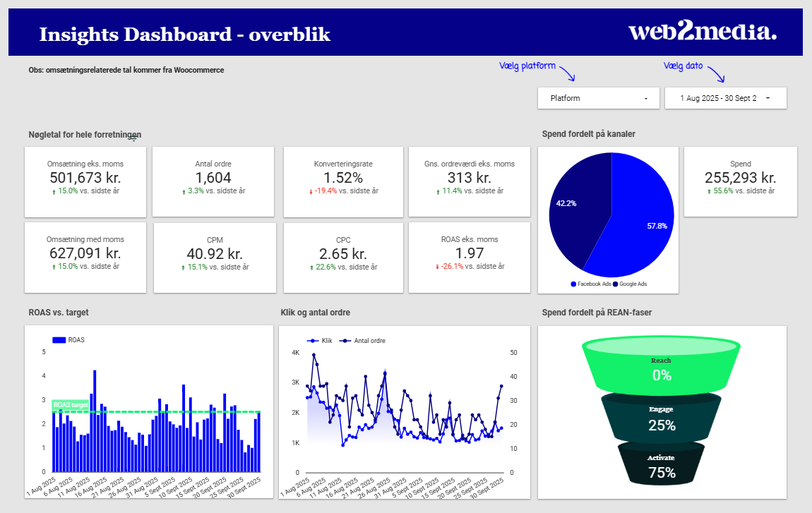Open the Platform dropdown

coord(599,98)
